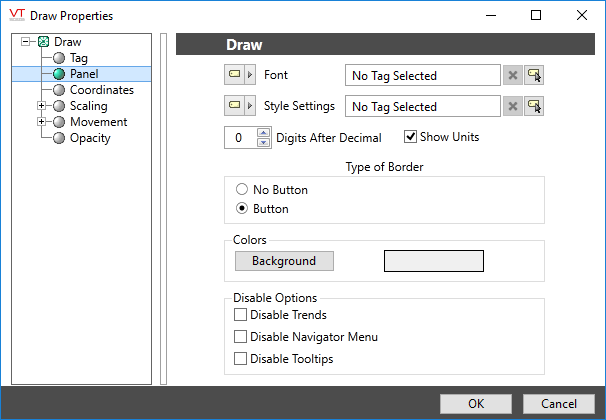Uncheck the Show Units checkbox
The width and height of the screenshot is (606, 420).
pos(410,137)
